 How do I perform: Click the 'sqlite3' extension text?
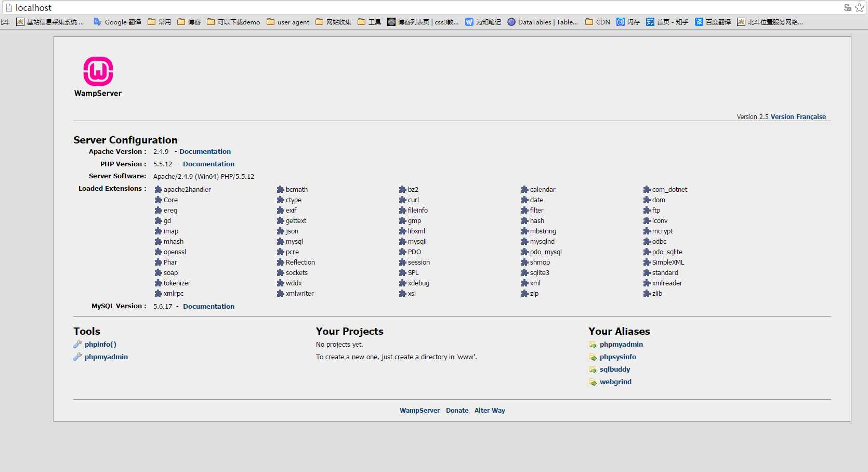click(x=540, y=272)
